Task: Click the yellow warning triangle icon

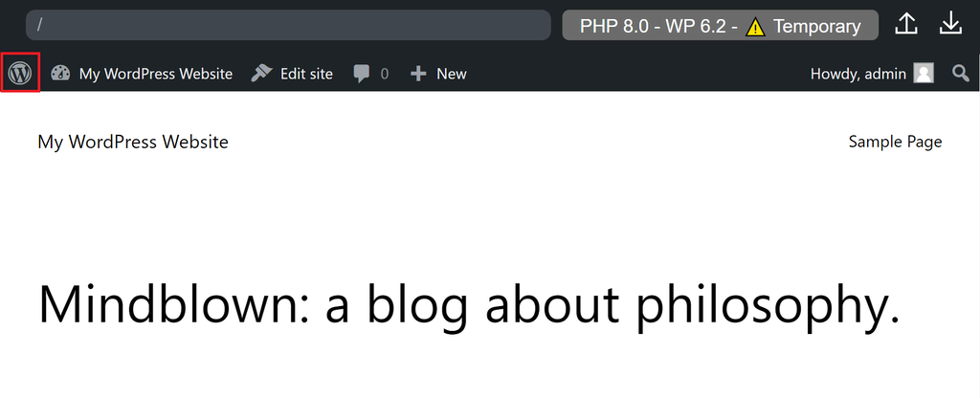Action: [756, 27]
